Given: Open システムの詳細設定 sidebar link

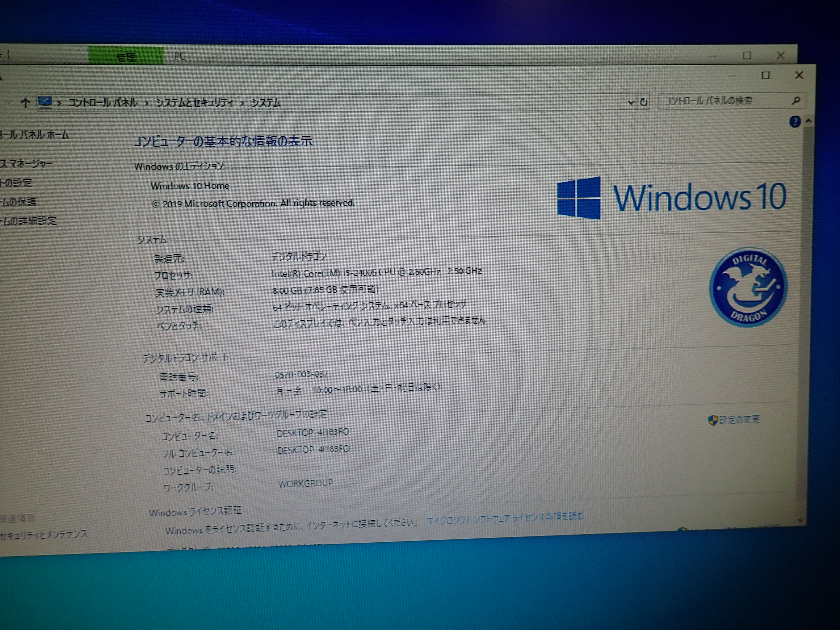Looking at the screenshot, I should coord(28,221).
